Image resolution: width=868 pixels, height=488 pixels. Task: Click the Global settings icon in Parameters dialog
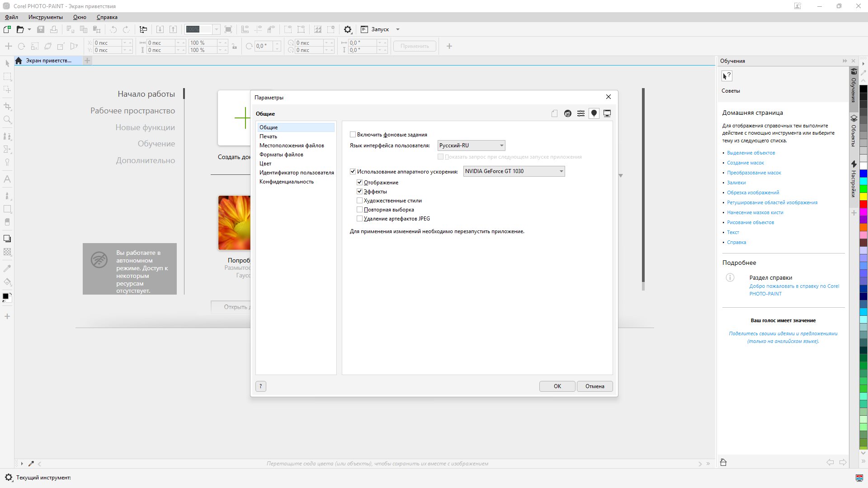tap(594, 113)
